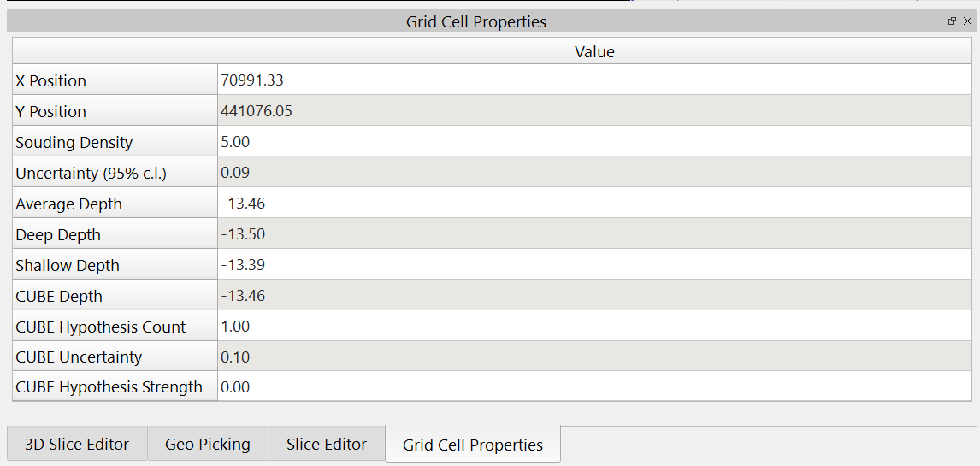Open the Geo Picking tab
This screenshot has width=980, height=466.
(208, 444)
